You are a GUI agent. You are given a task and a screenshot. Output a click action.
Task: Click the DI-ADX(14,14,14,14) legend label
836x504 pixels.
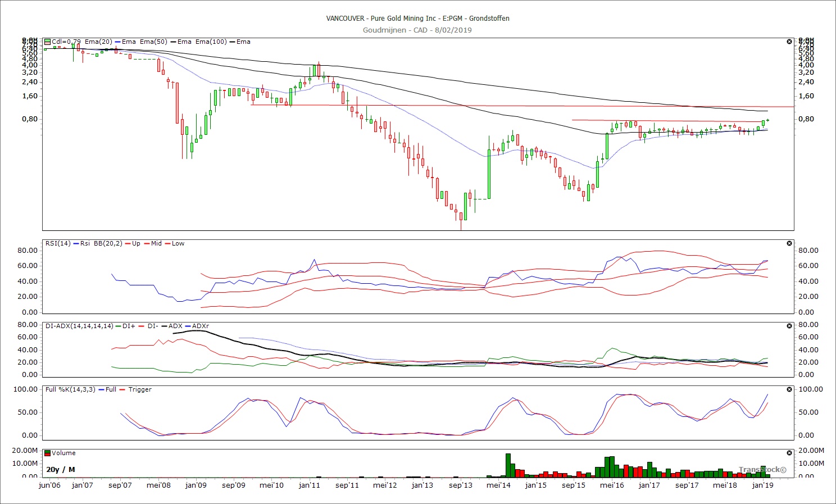79,326
